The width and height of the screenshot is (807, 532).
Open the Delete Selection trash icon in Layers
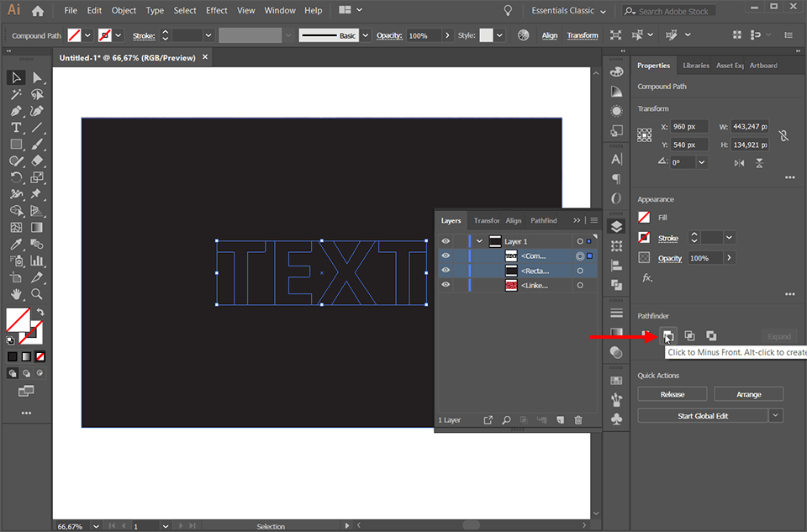coord(578,419)
